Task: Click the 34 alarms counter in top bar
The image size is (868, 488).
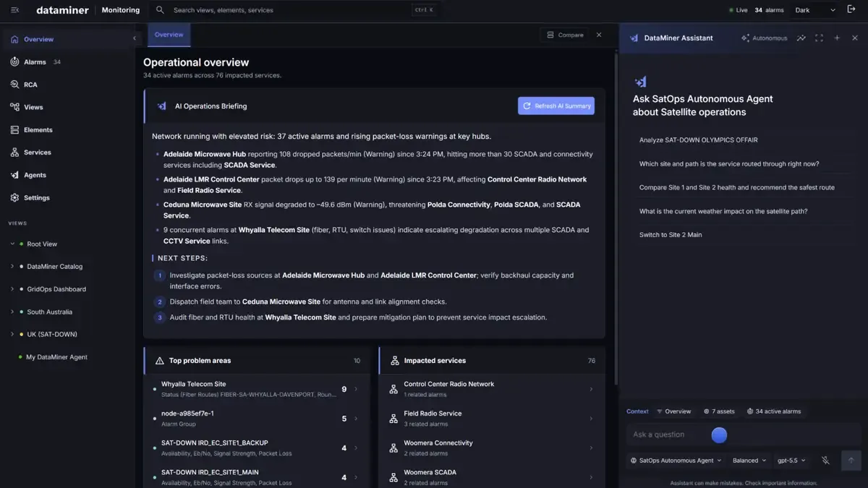Action: 769,10
